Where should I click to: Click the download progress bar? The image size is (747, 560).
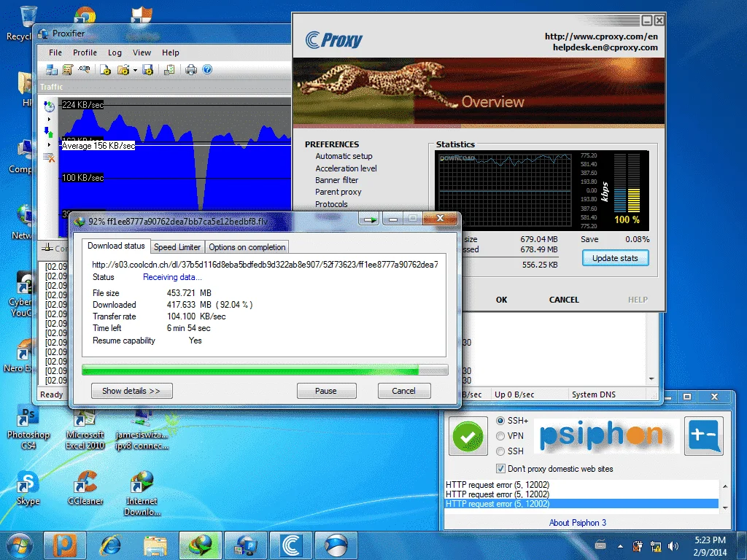coord(265,370)
